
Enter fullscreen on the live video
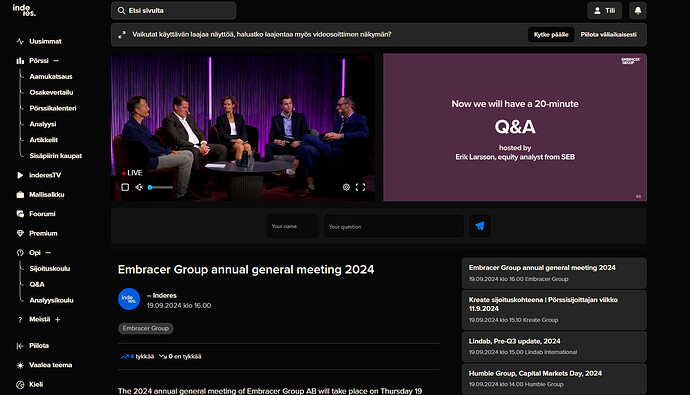pos(360,187)
